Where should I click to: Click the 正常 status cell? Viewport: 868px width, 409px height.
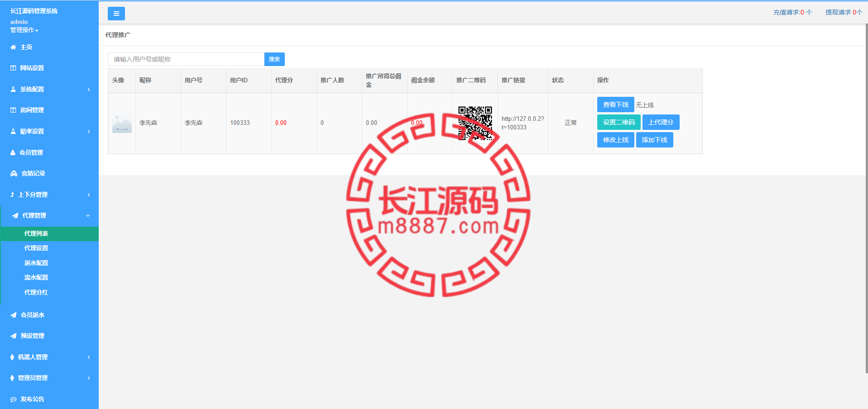(x=571, y=123)
